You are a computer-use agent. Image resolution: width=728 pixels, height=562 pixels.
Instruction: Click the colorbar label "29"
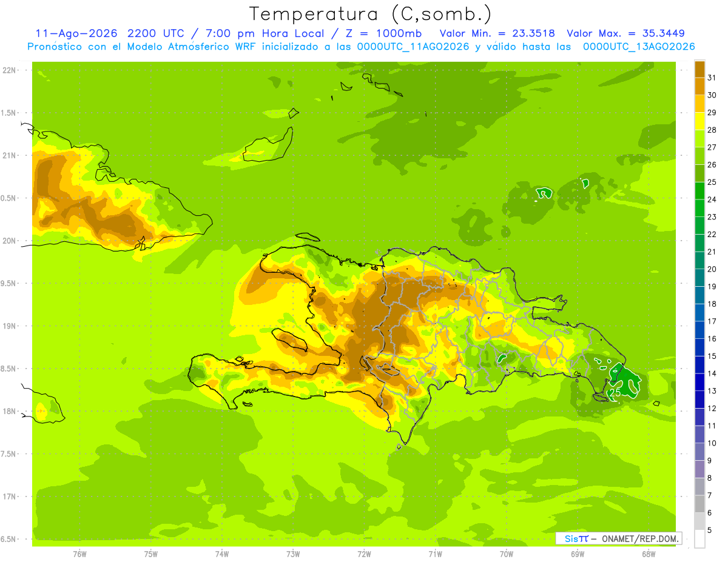click(712, 112)
